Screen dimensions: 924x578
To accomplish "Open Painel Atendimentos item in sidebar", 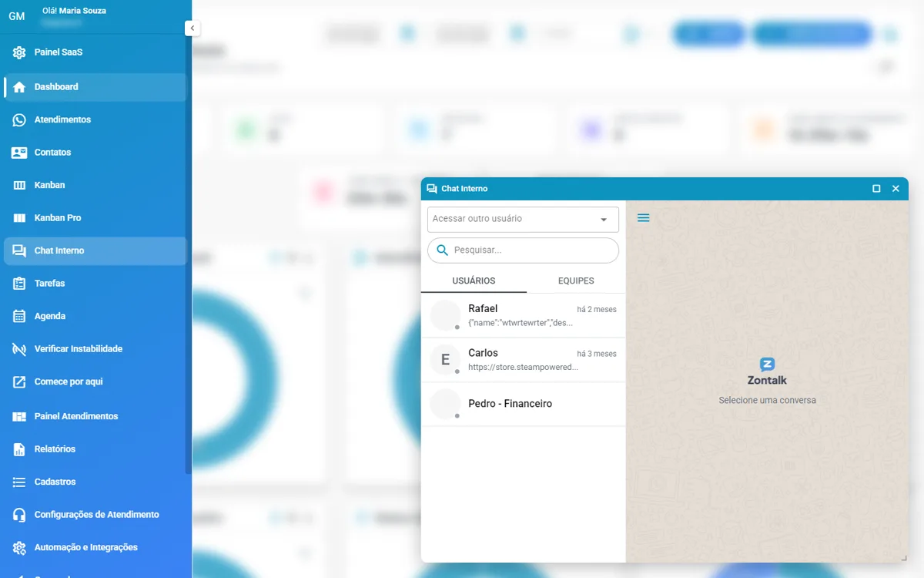I will click(95, 416).
